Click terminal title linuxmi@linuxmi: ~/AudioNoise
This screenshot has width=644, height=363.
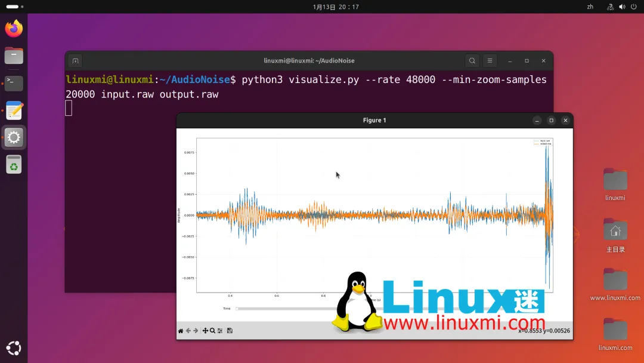309,61
